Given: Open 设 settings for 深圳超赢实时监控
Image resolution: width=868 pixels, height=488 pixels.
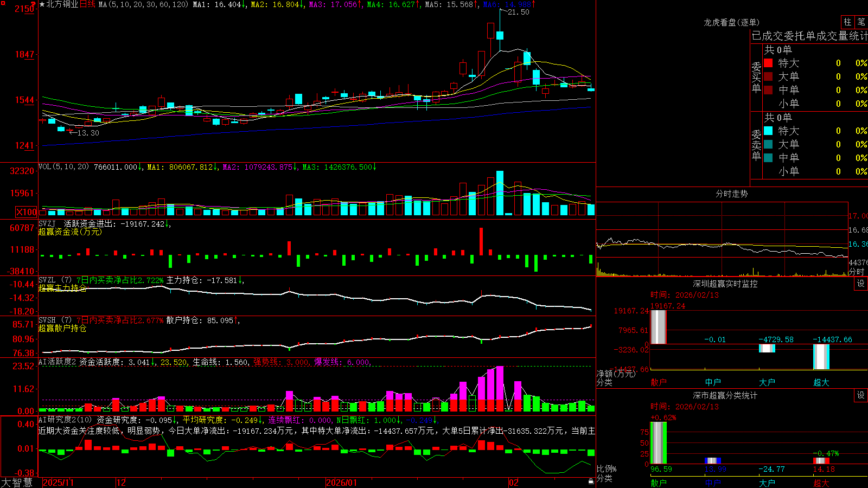Looking at the screenshot, I should coord(860,284).
